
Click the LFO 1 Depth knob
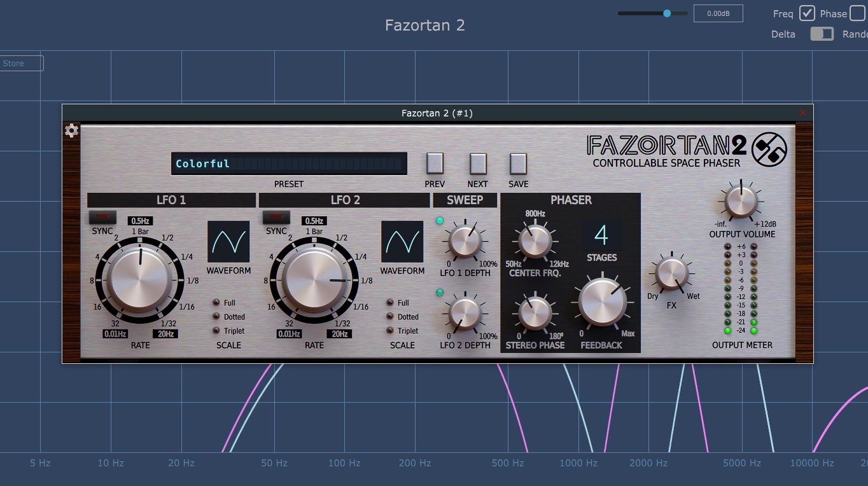coord(465,242)
